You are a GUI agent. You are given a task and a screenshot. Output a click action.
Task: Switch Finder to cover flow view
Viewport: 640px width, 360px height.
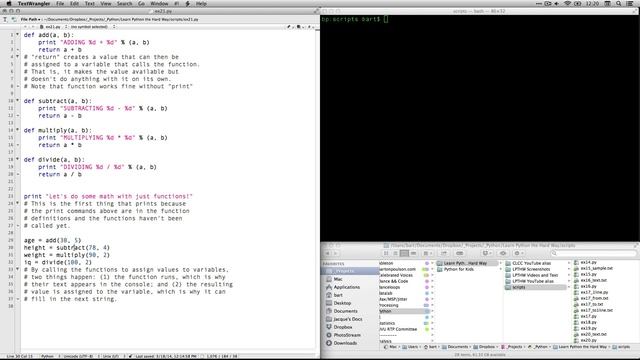tap(413, 253)
